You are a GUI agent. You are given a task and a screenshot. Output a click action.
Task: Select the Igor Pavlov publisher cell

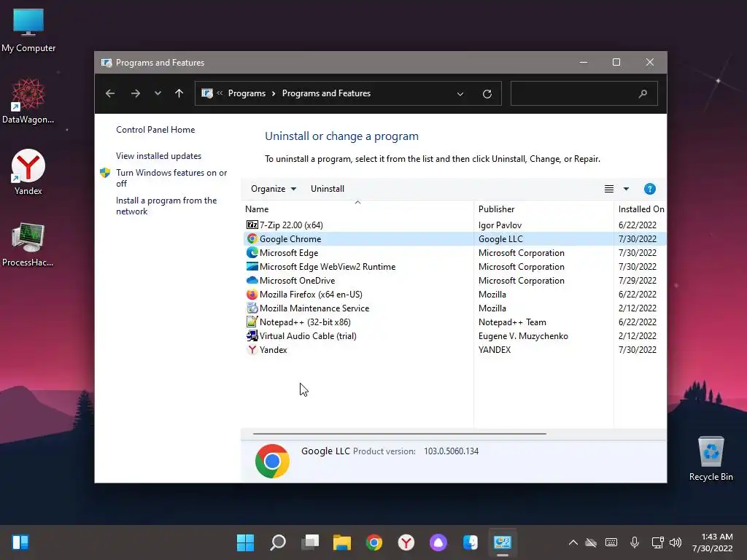coord(500,225)
